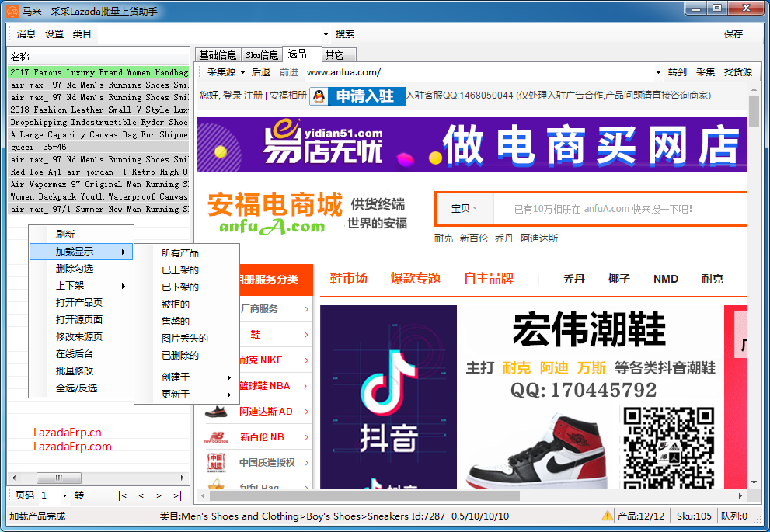Go to first page with |< button
This screenshot has height=532, width=770.
pos(122,495)
